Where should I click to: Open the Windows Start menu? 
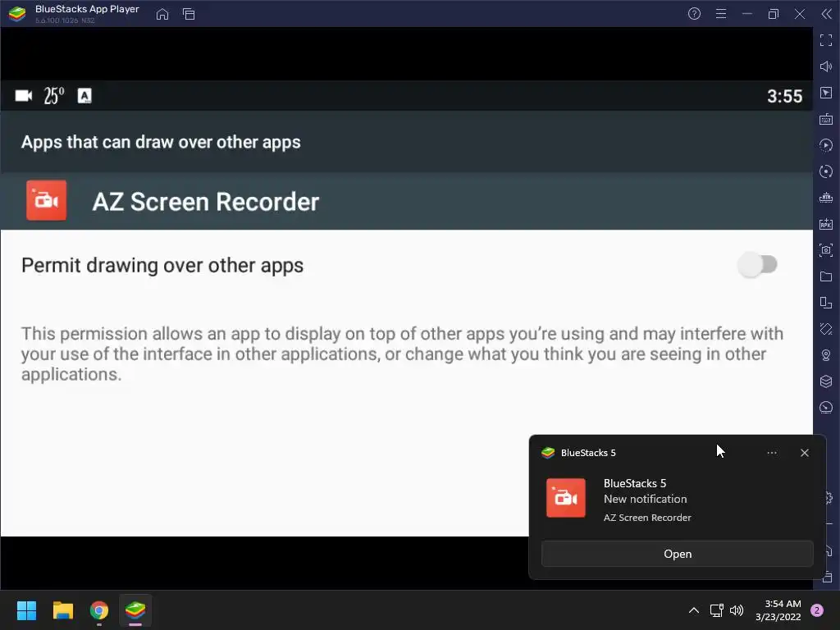(26, 610)
